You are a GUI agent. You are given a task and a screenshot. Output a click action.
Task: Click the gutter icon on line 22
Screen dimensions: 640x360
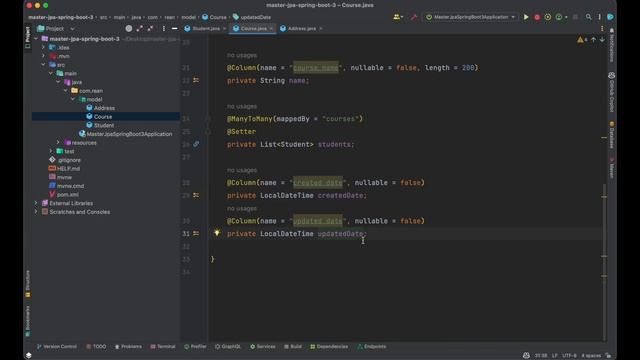click(x=196, y=80)
